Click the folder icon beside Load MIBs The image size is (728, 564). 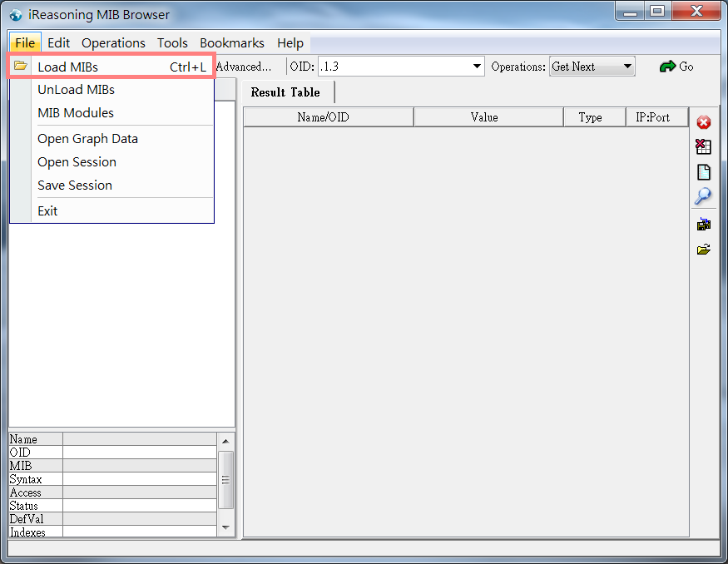[x=20, y=65]
